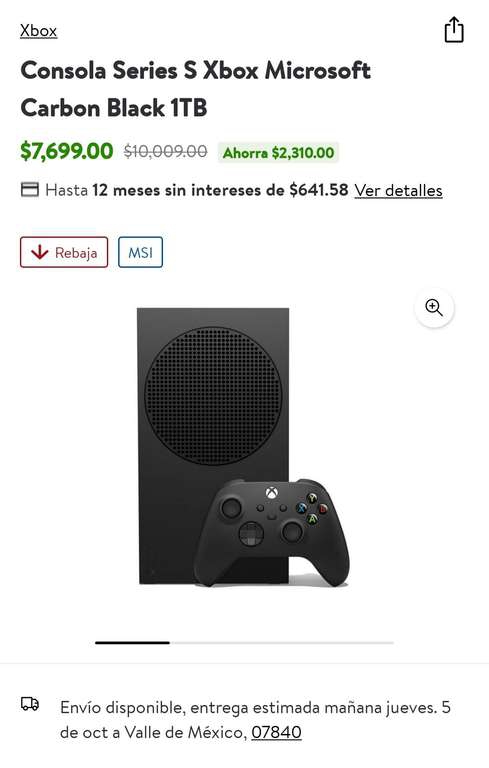Tap the Consola Series S product title
489x768 pixels.
coord(196,89)
